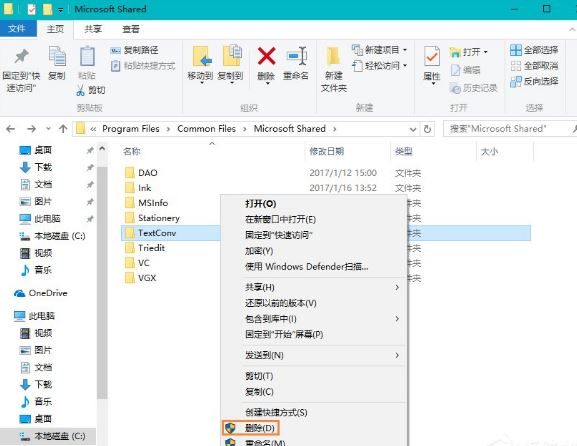
Task: Choose Create shortcut (创建快捷方式) entry
Action: [314, 413]
